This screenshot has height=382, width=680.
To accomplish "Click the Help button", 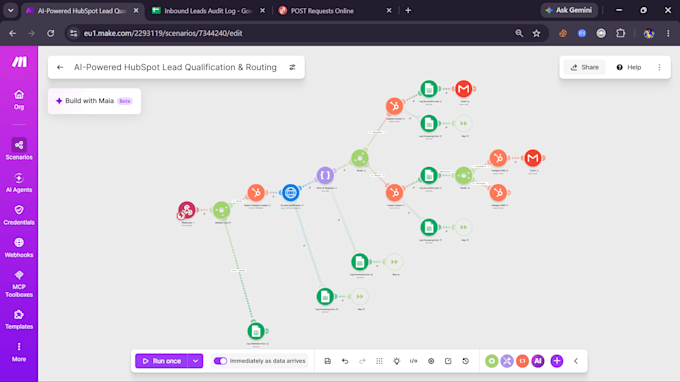I will click(x=629, y=67).
